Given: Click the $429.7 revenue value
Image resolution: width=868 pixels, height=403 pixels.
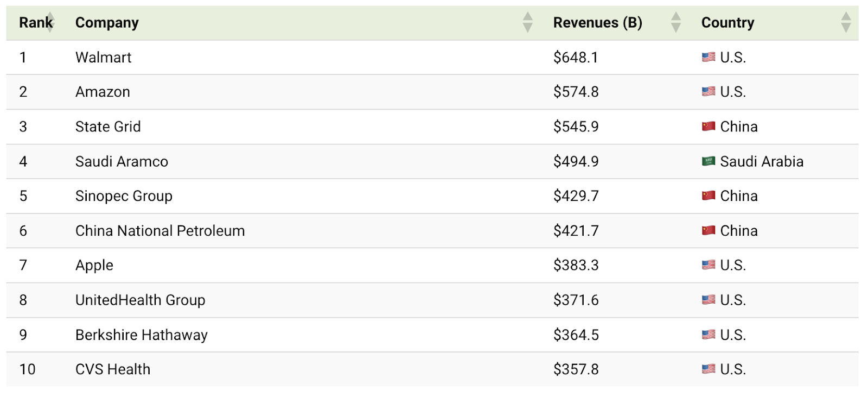Looking at the screenshot, I should pyautogui.click(x=576, y=196).
